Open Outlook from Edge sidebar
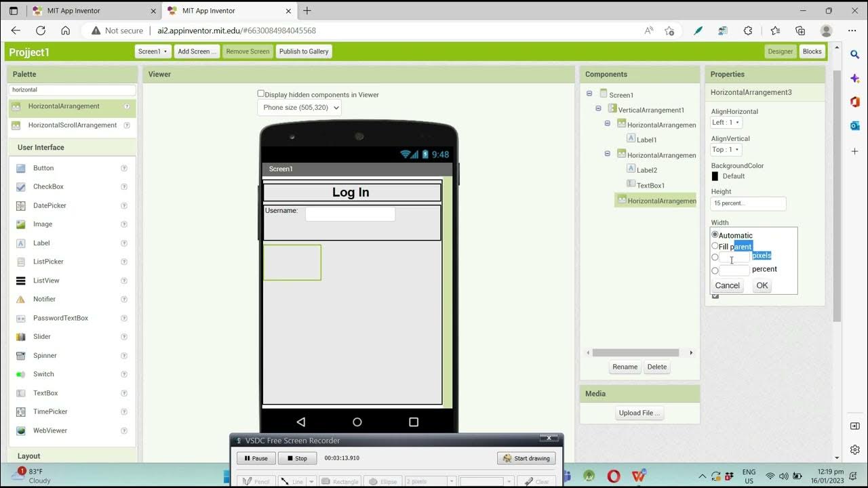Screen dimensions: 868x488 pyautogui.click(x=854, y=125)
